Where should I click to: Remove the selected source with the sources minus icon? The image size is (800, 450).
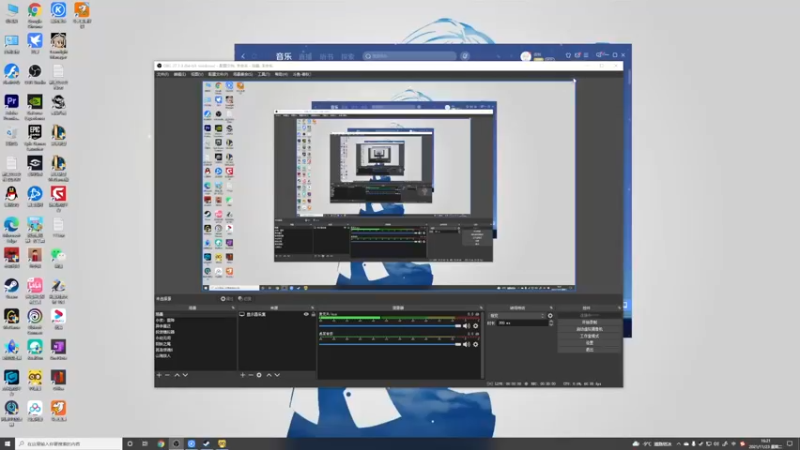click(251, 375)
